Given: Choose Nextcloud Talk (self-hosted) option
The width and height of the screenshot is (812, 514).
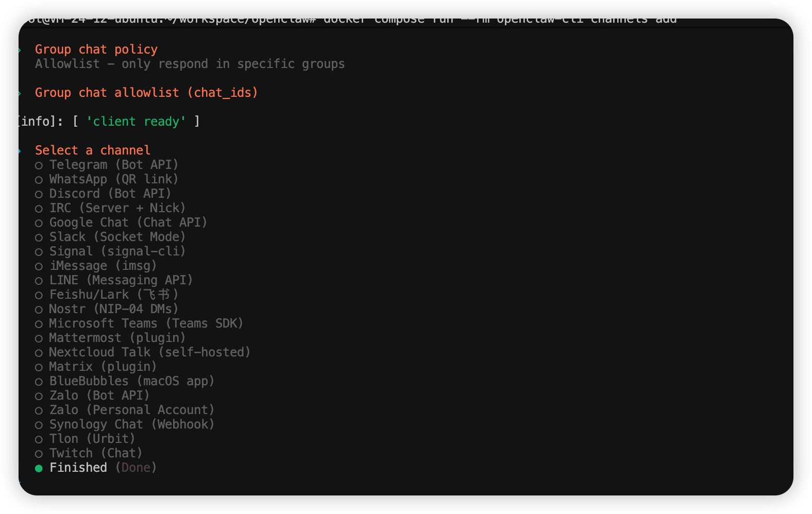Looking at the screenshot, I should coord(149,352).
